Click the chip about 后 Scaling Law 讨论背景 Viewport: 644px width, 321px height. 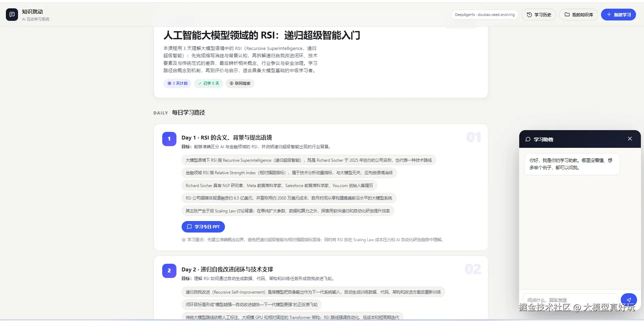(288, 211)
